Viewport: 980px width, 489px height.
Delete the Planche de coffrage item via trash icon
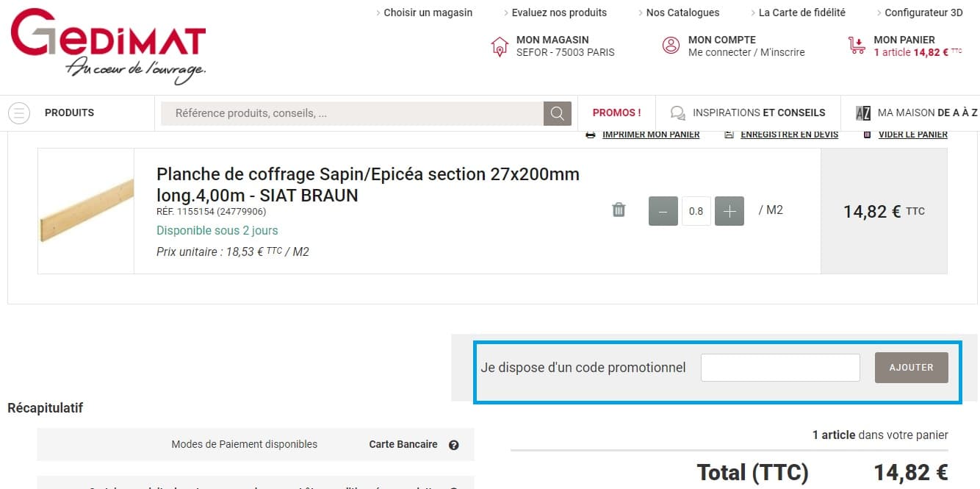tap(619, 210)
